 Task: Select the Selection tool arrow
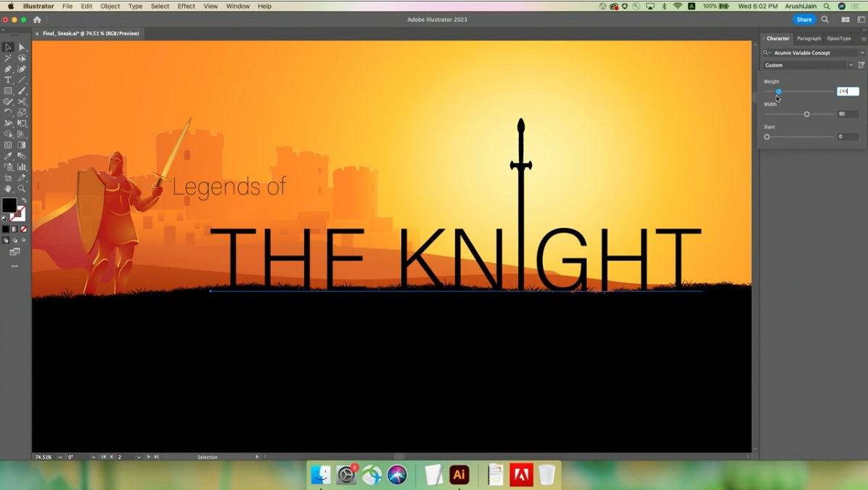[8, 47]
